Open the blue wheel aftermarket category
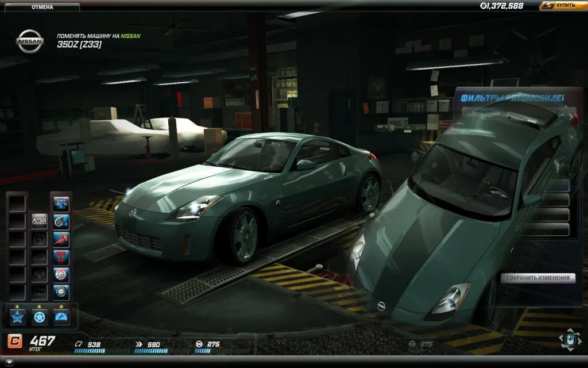Image resolution: width=588 pixels, height=368 pixels. (40, 317)
